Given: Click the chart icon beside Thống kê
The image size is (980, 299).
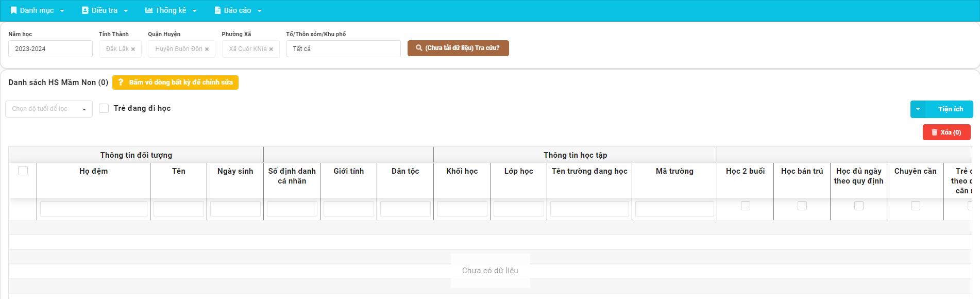Looking at the screenshot, I should click(x=149, y=10).
